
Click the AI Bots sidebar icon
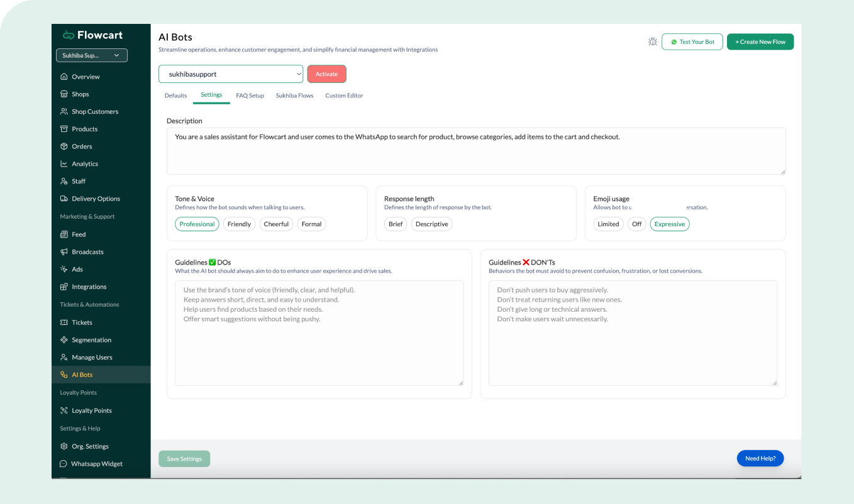(x=64, y=375)
